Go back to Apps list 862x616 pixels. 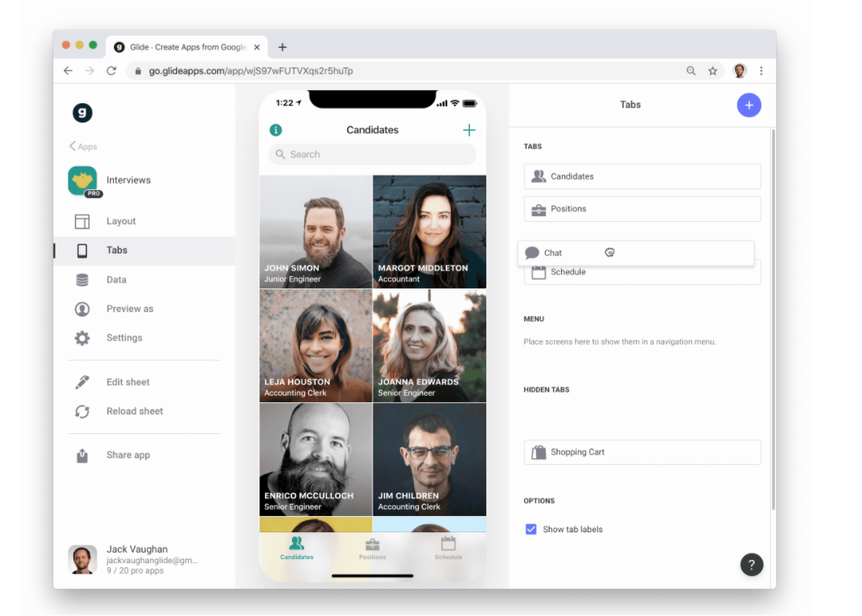coord(83,146)
